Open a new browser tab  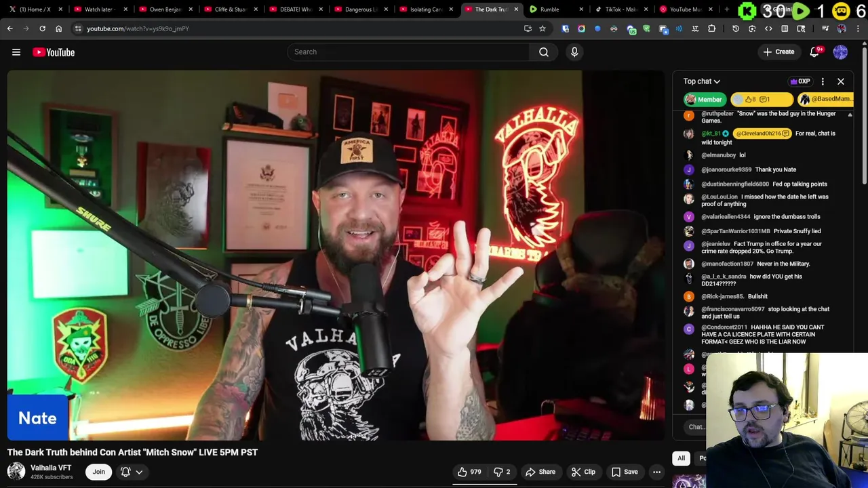727,9
